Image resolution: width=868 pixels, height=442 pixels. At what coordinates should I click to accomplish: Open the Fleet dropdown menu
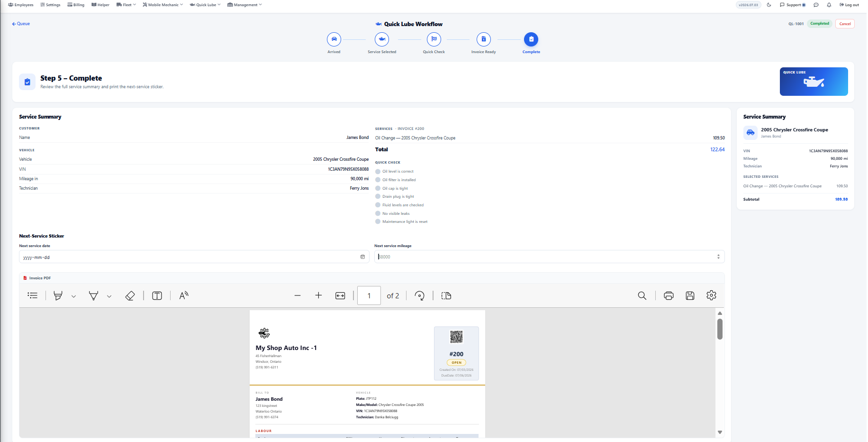point(126,5)
